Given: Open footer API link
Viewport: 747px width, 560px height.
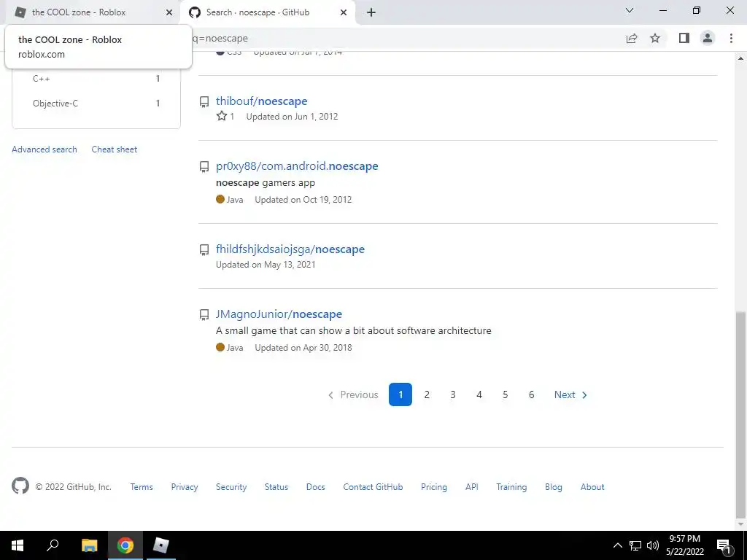Looking at the screenshot, I should coord(472,486).
